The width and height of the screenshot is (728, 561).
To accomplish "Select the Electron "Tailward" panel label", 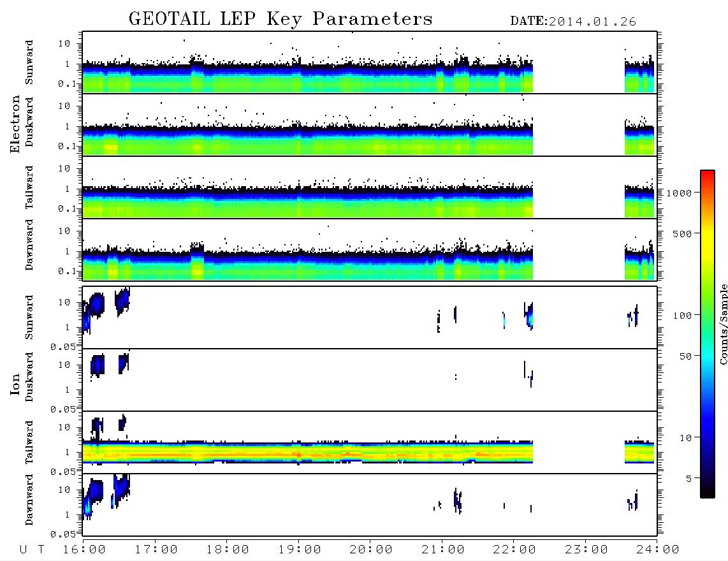I will click(29, 187).
